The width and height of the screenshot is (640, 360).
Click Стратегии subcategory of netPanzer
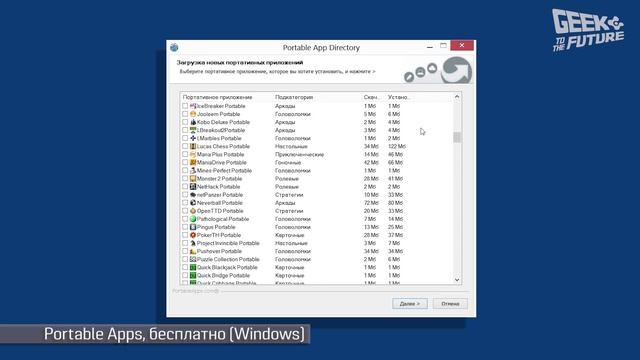289,195
